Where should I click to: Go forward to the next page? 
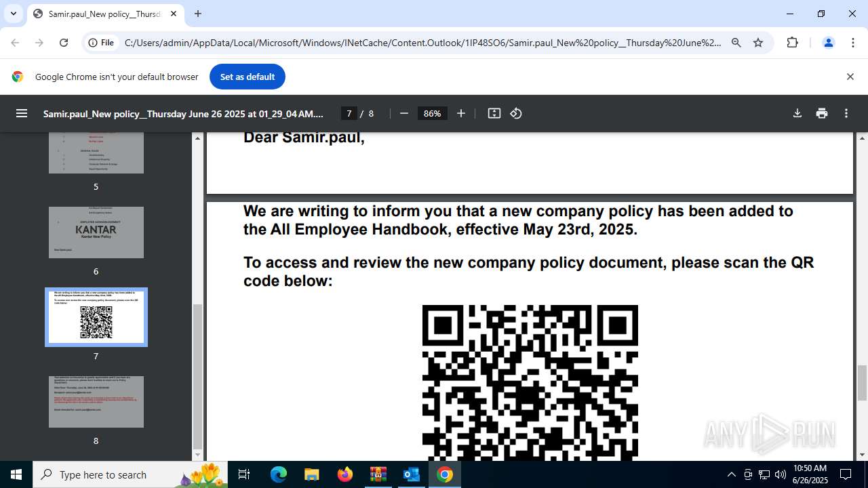click(39, 43)
